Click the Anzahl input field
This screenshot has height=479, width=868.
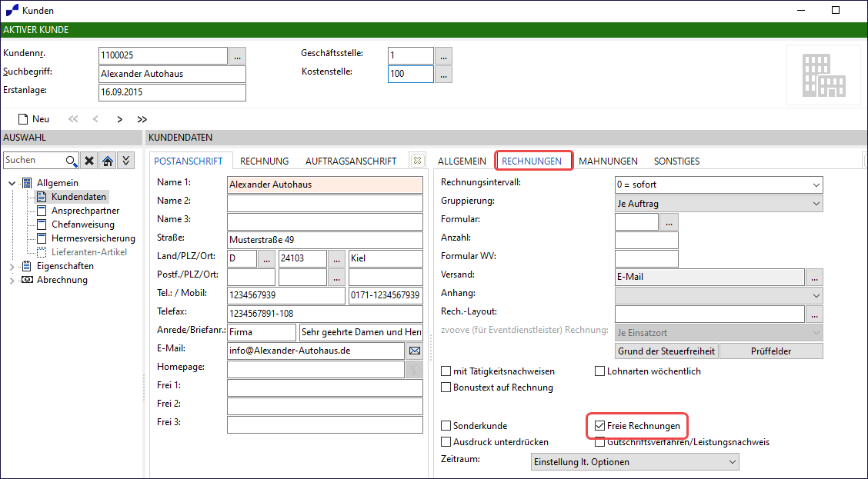pos(646,240)
